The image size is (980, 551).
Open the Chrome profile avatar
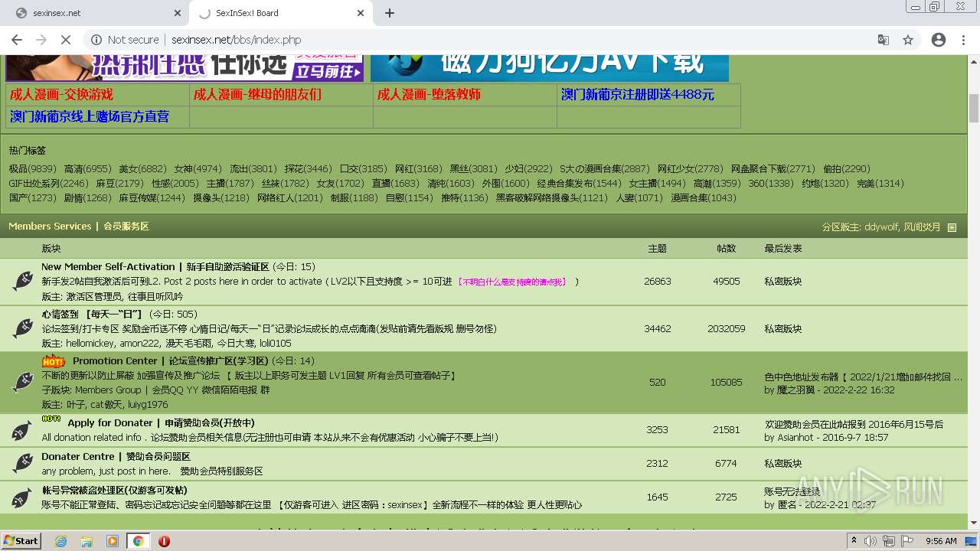(939, 40)
